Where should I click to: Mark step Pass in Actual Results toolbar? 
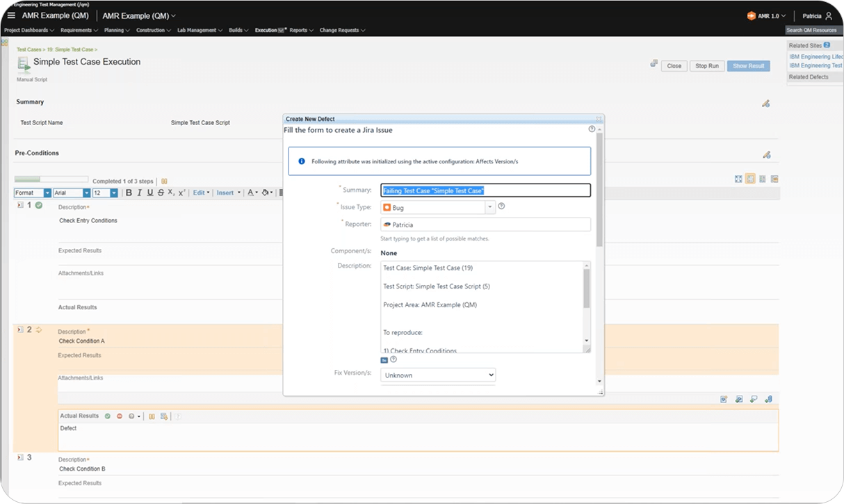[x=108, y=416]
